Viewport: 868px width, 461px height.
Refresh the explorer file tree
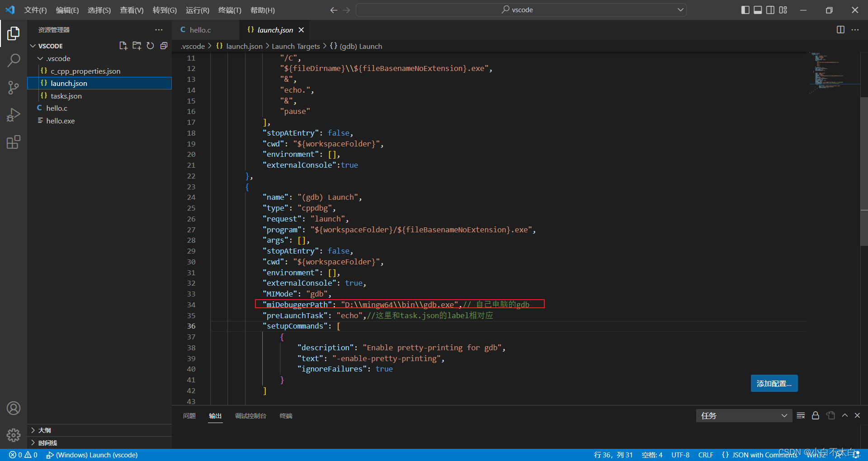(x=150, y=46)
